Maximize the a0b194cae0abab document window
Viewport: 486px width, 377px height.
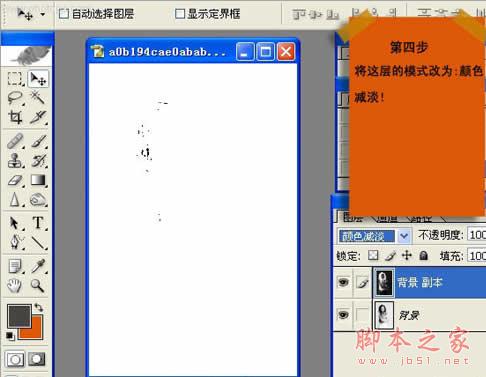(x=265, y=52)
